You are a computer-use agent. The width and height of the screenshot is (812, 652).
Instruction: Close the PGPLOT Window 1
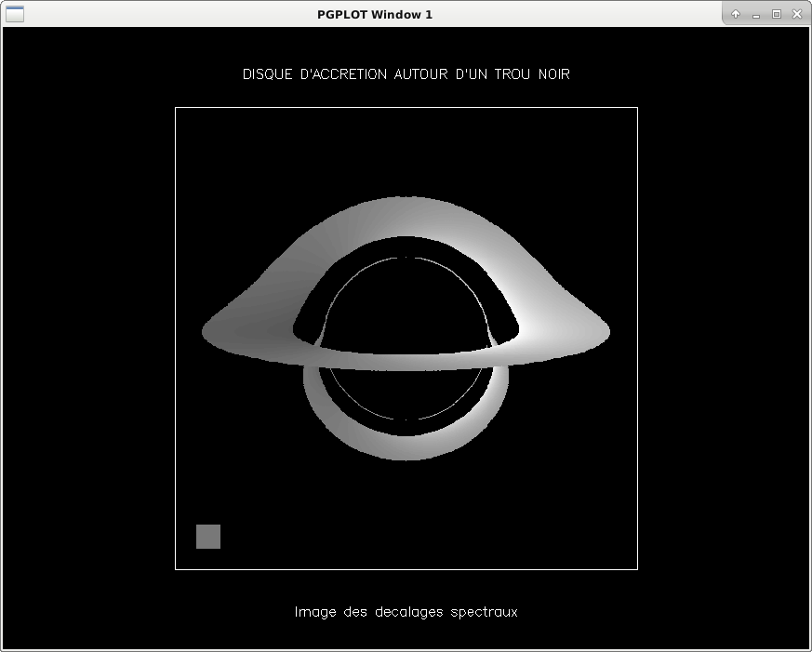pyautogui.click(x=797, y=15)
